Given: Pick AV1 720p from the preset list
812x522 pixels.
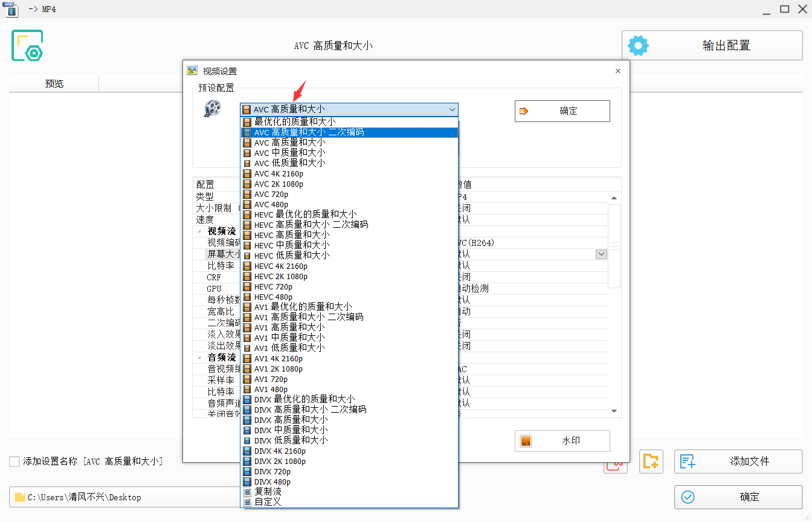Looking at the screenshot, I should click(x=271, y=379).
